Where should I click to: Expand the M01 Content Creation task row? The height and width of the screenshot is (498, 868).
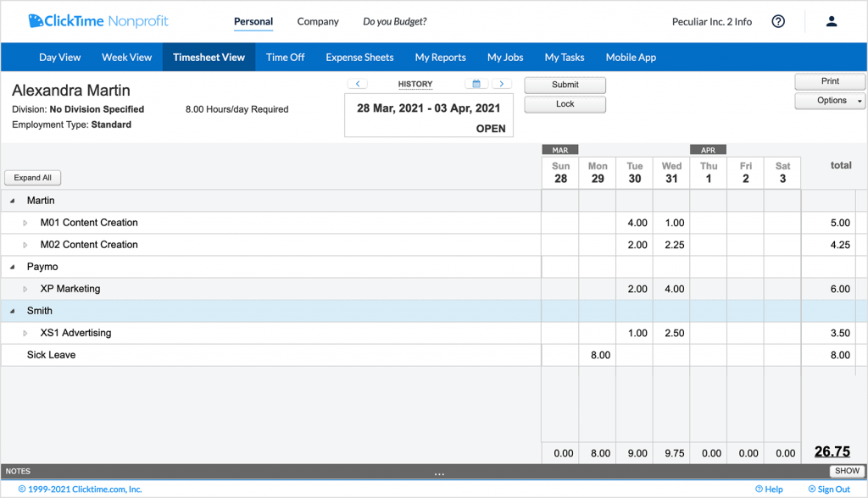coord(25,223)
